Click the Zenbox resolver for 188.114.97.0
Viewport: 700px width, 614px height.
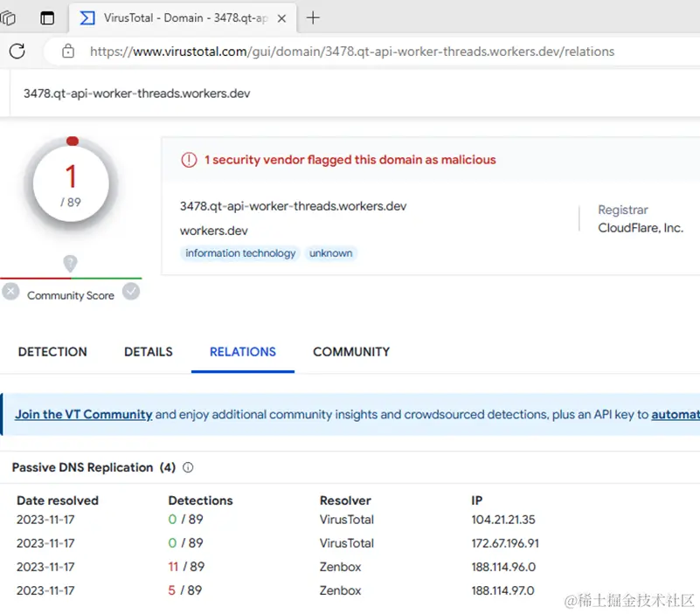pos(340,590)
